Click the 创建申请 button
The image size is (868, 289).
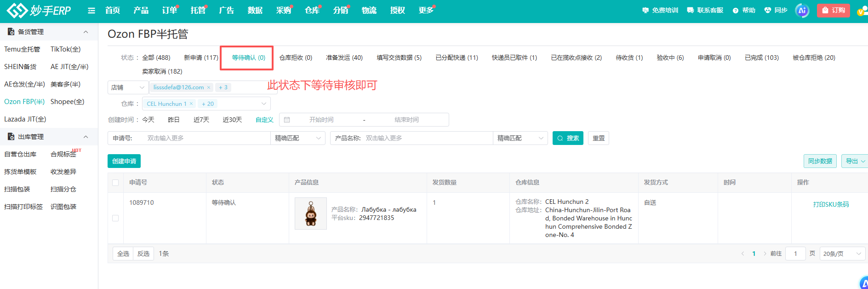coord(124,161)
